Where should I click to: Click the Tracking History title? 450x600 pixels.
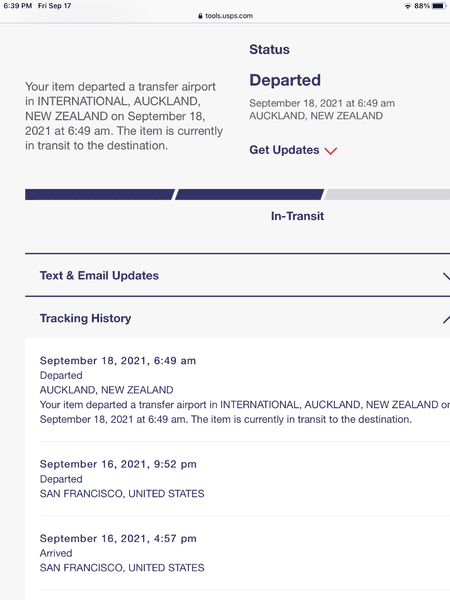[85, 318]
